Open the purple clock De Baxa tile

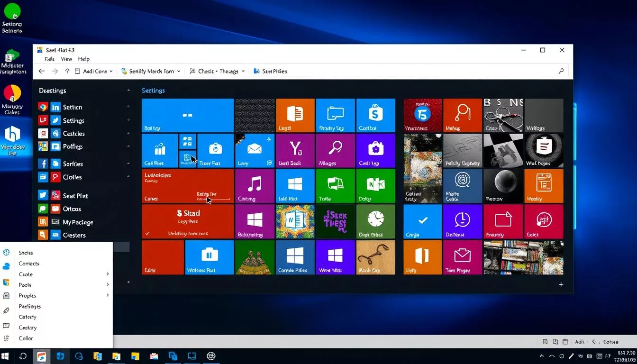(462, 221)
